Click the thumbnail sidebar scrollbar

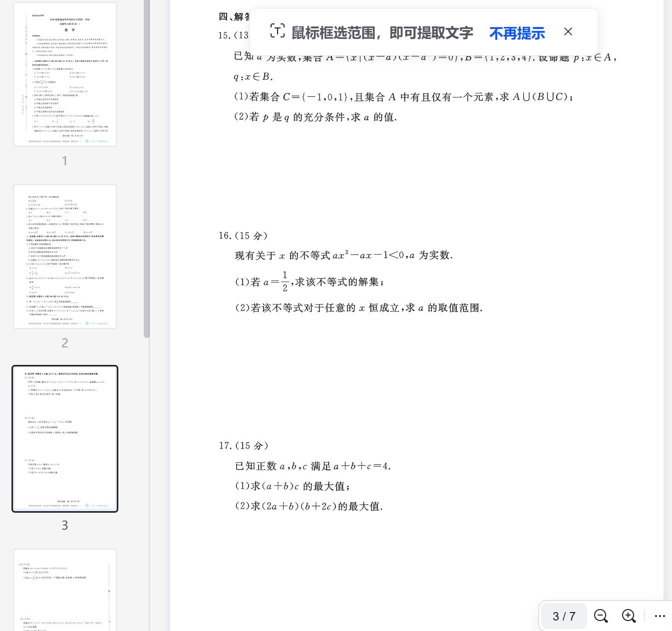pos(146,170)
